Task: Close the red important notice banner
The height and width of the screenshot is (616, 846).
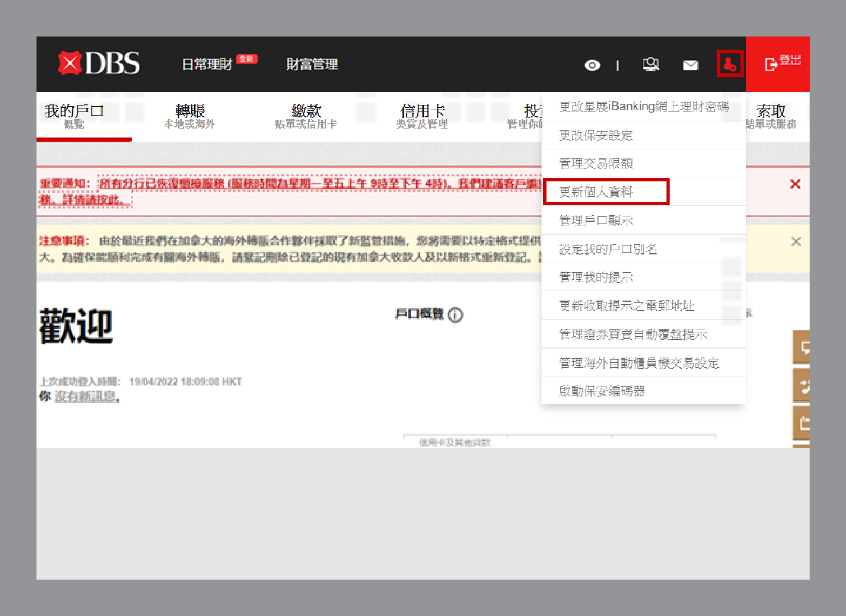Action: (x=795, y=184)
